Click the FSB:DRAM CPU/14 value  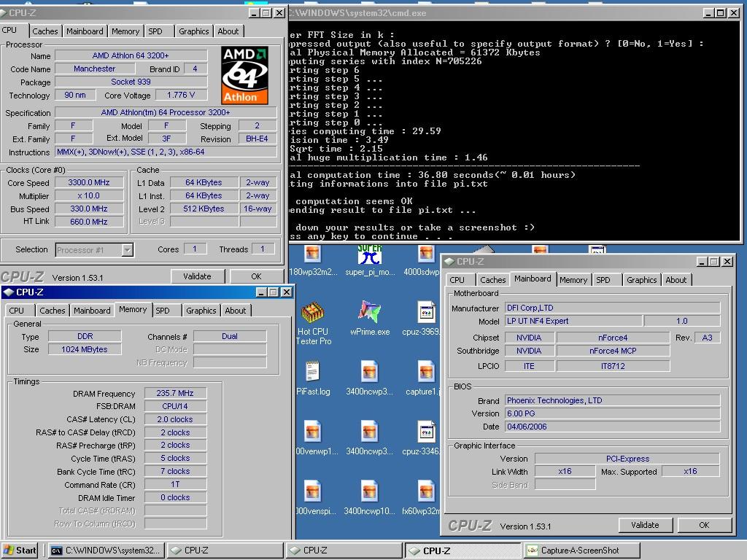[175, 406]
